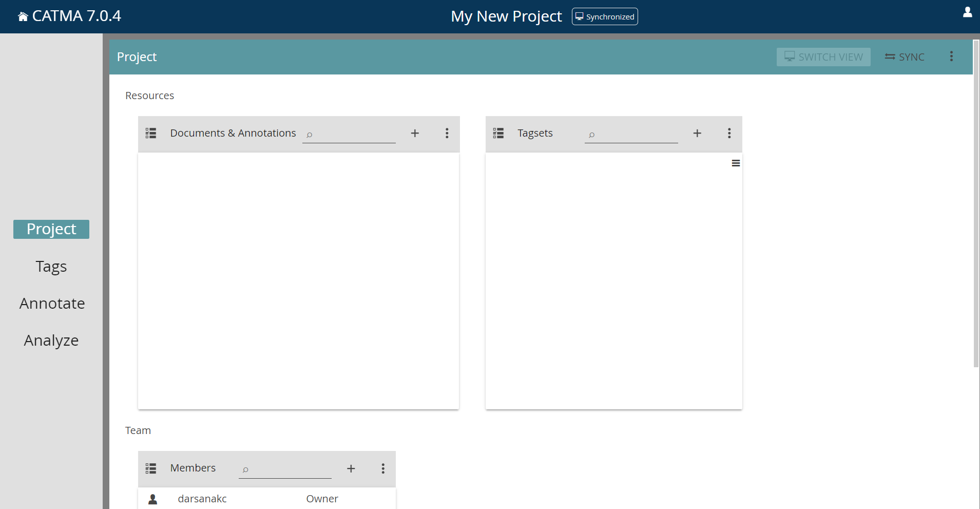
Task: Click the Tagsets grid list icon
Action: [x=498, y=134]
